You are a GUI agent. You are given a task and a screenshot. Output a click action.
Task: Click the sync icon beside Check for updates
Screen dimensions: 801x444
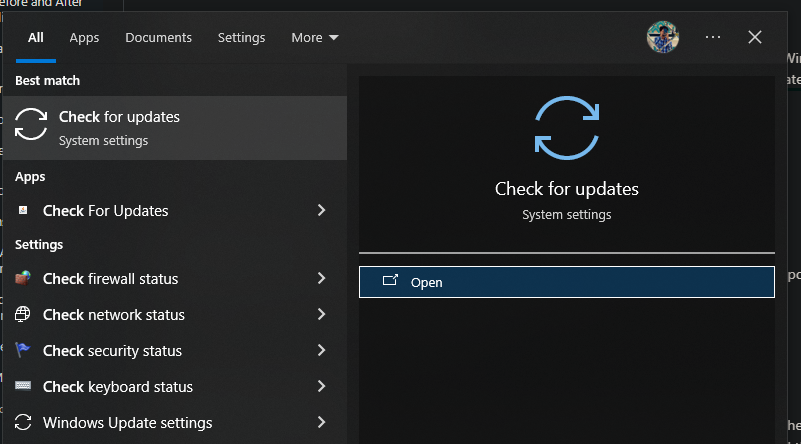pos(31,125)
